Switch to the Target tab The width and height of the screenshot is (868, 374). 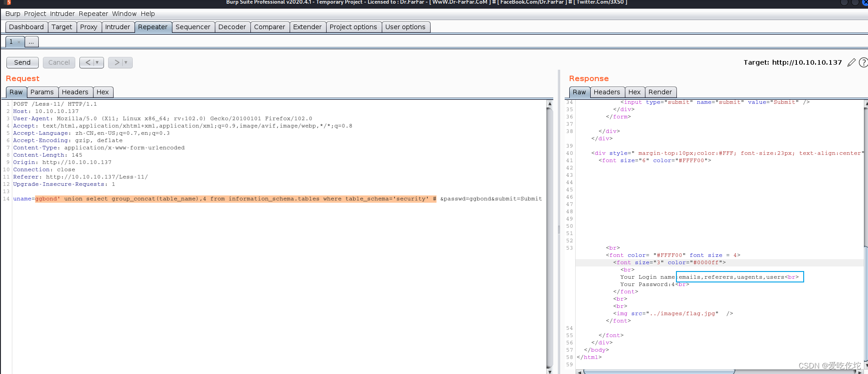(62, 27)
